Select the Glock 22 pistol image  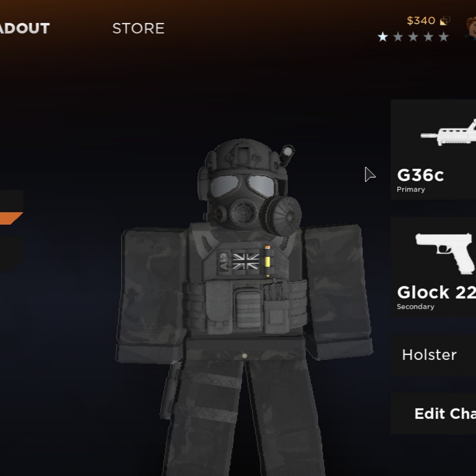click(445, 253)
